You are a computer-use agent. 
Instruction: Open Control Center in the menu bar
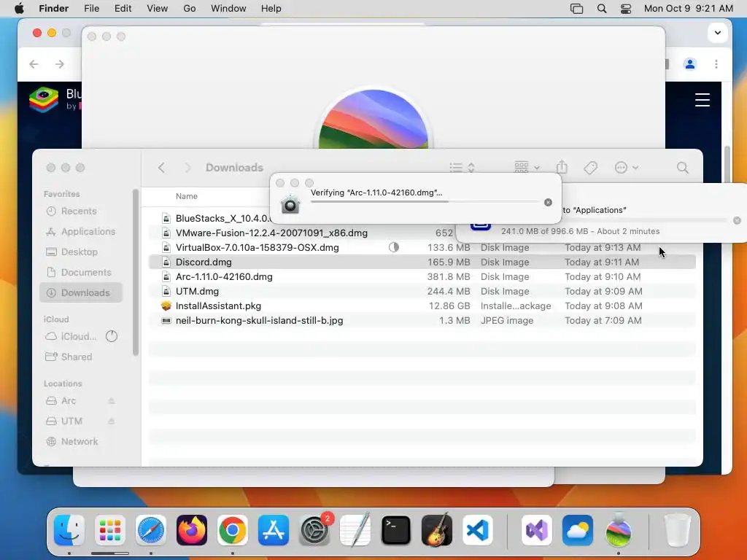(x=626, y=9)
